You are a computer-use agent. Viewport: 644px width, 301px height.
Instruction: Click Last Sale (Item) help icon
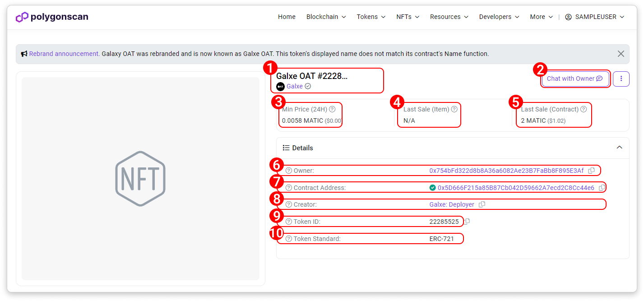454,109
